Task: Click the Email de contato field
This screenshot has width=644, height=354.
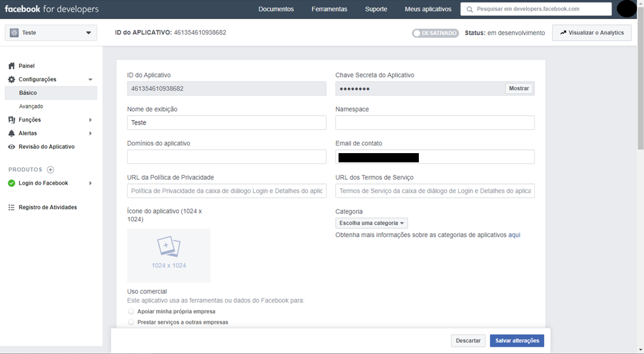Action: (435, 157)
